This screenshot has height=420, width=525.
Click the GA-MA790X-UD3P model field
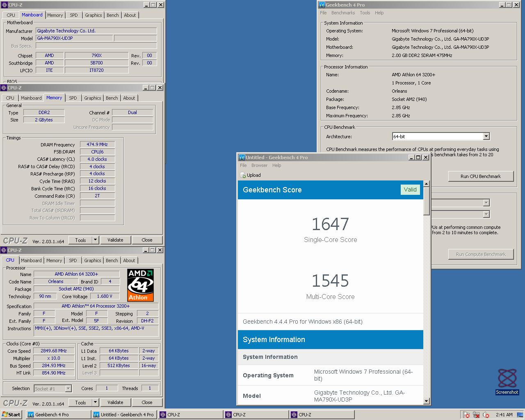point(74,38)
